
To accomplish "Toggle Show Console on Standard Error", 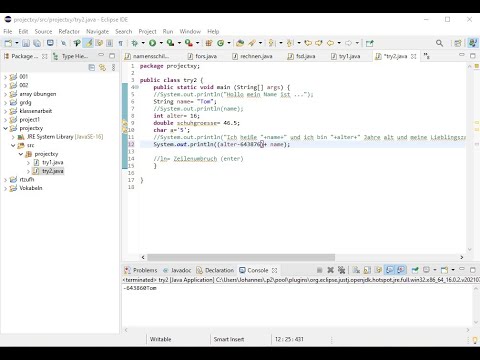I will tap(401, 270).
